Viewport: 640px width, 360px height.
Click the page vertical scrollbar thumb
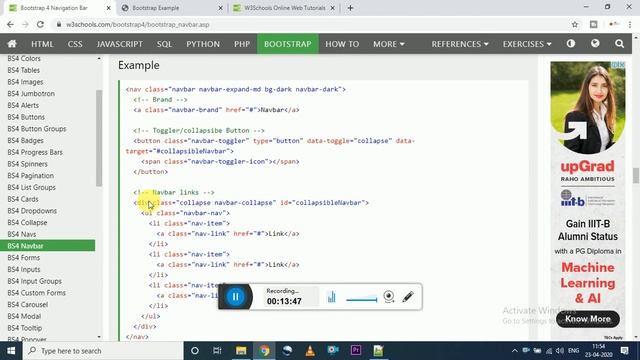[x=636, y=176]
